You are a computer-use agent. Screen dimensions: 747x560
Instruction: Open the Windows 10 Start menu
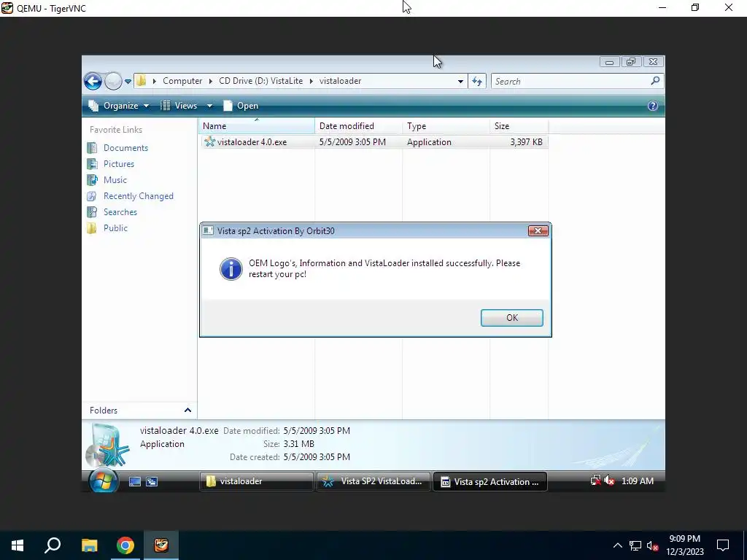(18, 545)
